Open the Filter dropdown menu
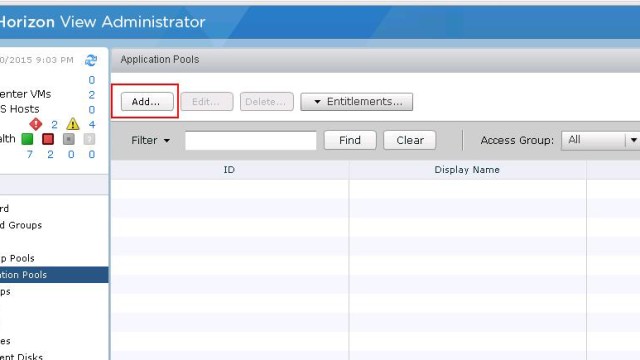 click(150, 140)
